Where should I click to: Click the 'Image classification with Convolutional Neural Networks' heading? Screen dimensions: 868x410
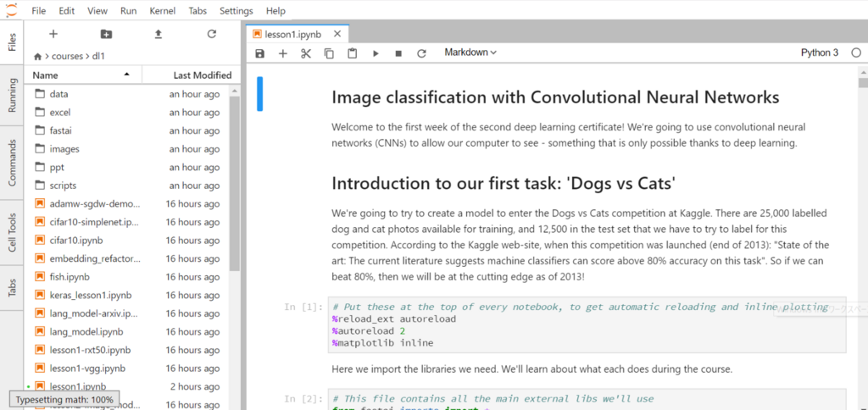pos(555,97)
